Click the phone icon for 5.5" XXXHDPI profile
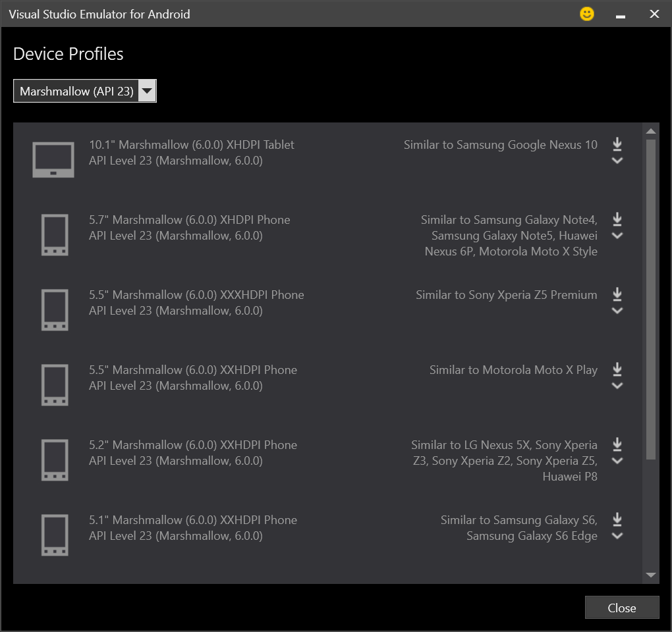The width and height of the screenshot is (672, 632). [55, 309]
